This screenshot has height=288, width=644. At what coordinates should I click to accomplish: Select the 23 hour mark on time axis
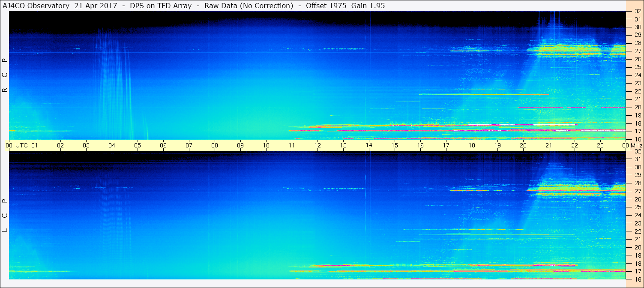600,145
